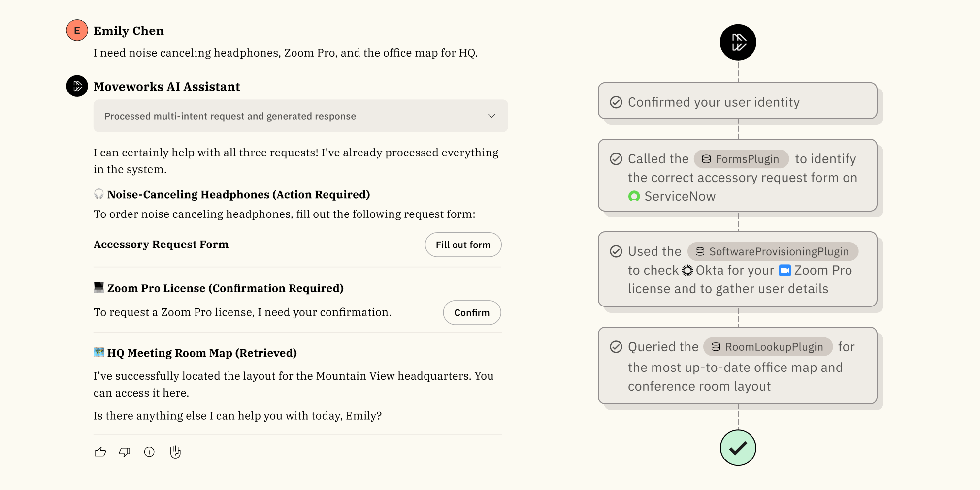Click the raised hand feedback icon
Screen dimensions: 980x490
[x=175, y=452]
